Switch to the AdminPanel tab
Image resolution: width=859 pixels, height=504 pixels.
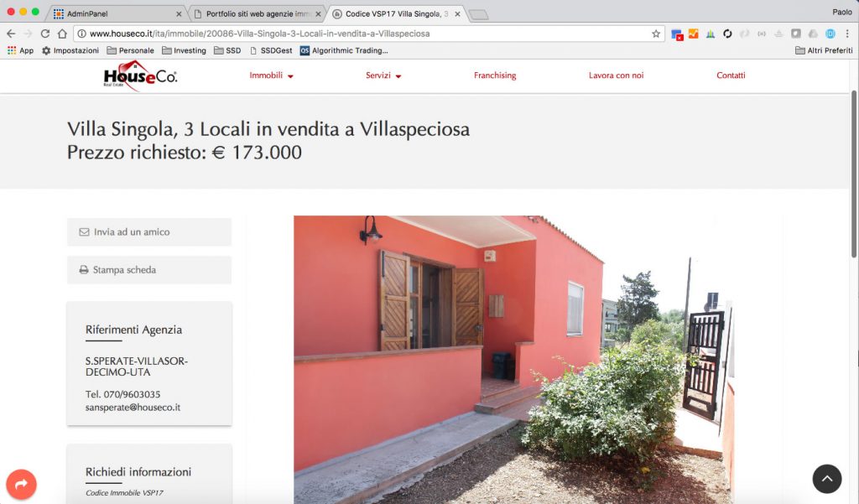tap(117, 13)
